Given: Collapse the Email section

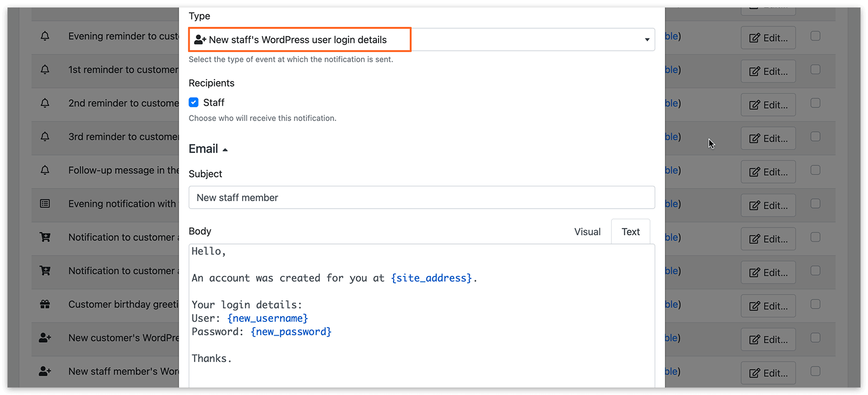Looking at the screenshot, I should point(208,149).
